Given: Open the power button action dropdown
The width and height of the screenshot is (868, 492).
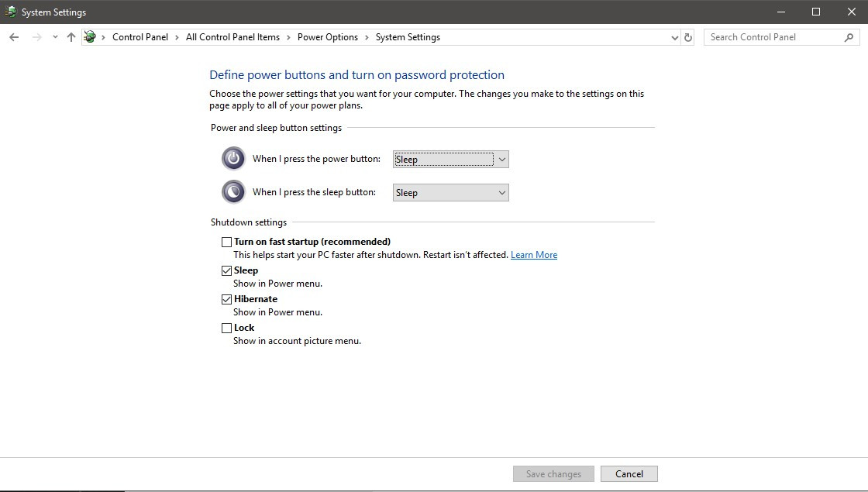Looking at the screenshot, I should 503,159.
